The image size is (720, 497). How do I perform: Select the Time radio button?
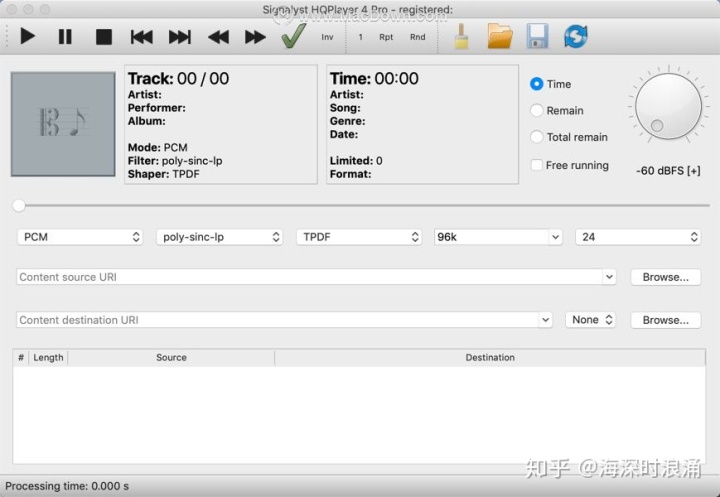(x=536, y=84)
